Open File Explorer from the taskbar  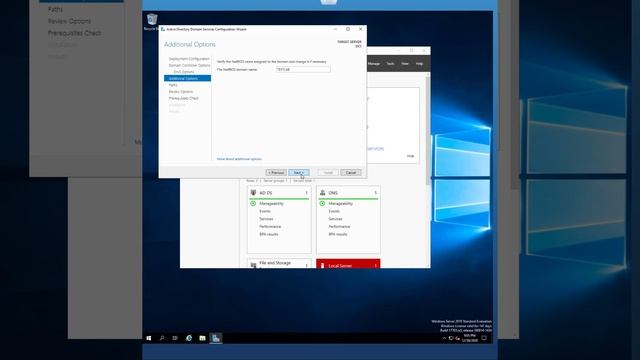(202, 338)
